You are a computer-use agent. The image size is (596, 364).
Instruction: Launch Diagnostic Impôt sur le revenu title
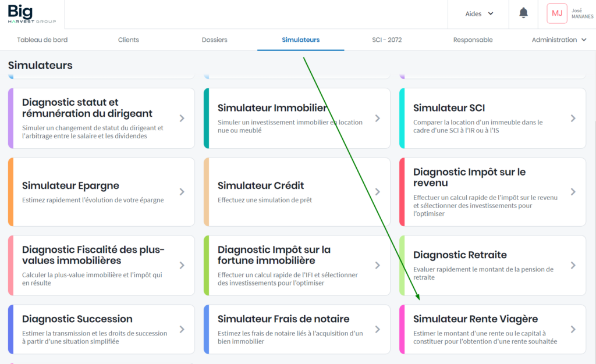tap(469, 177)
